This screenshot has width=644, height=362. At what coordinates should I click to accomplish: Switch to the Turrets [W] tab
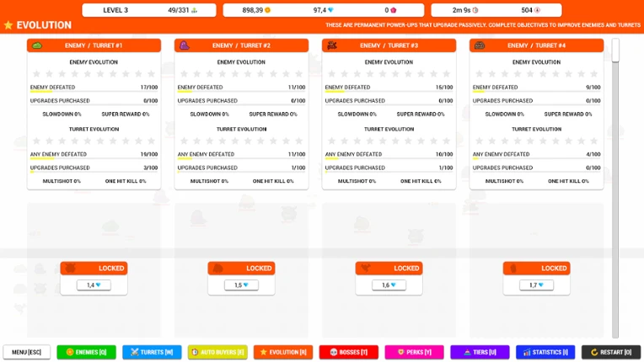(x=152, y=352)
